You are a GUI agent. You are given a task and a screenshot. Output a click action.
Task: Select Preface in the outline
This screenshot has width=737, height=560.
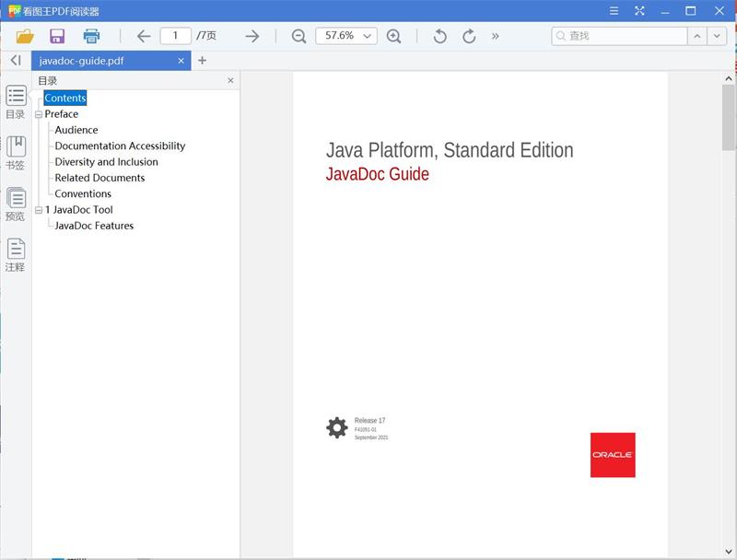[61, 113]
